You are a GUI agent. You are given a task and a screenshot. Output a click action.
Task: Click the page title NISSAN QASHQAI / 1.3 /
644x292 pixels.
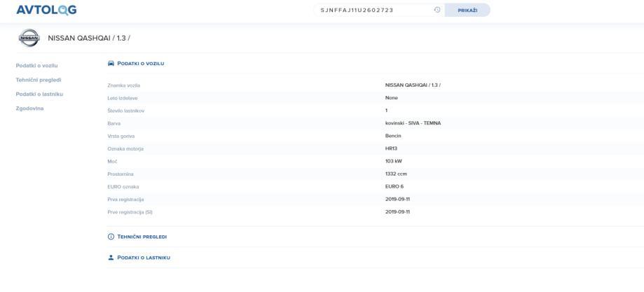pyautogui.click(x=89, y=38)
